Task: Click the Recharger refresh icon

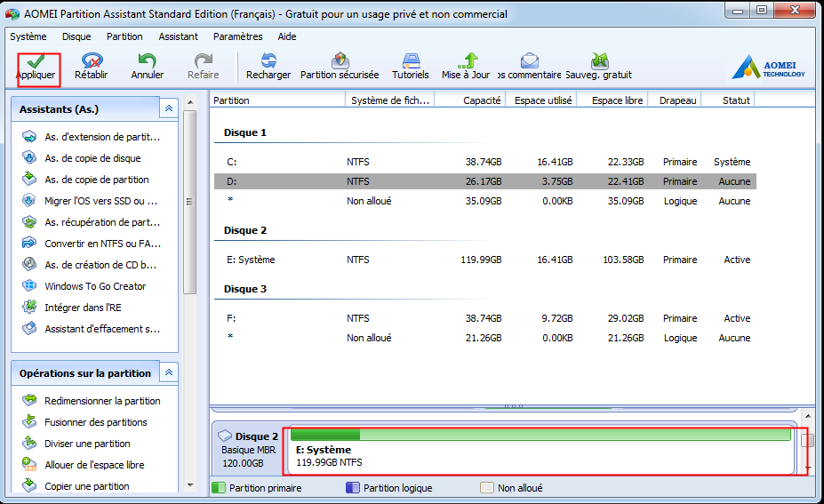Action: [268, 61]
